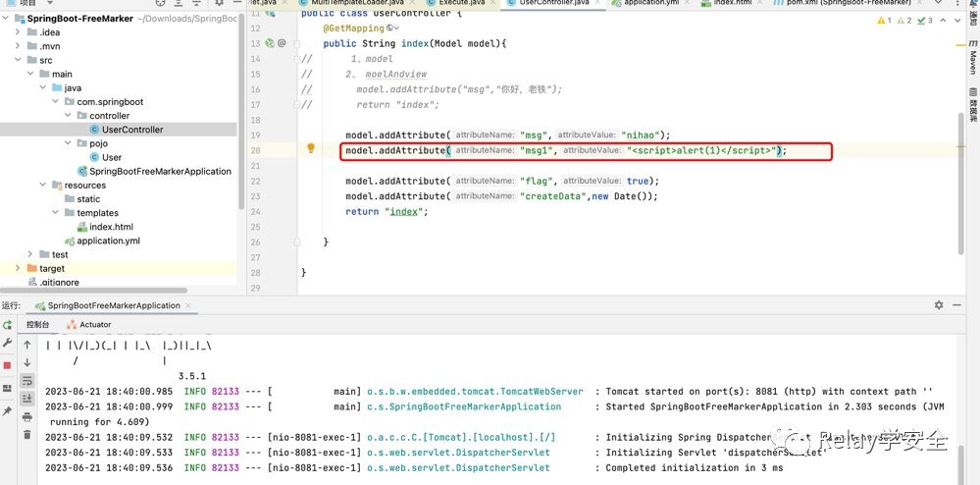980x485 pixels.
Task: Open the Maven tool window
Action: click(972, 56)
